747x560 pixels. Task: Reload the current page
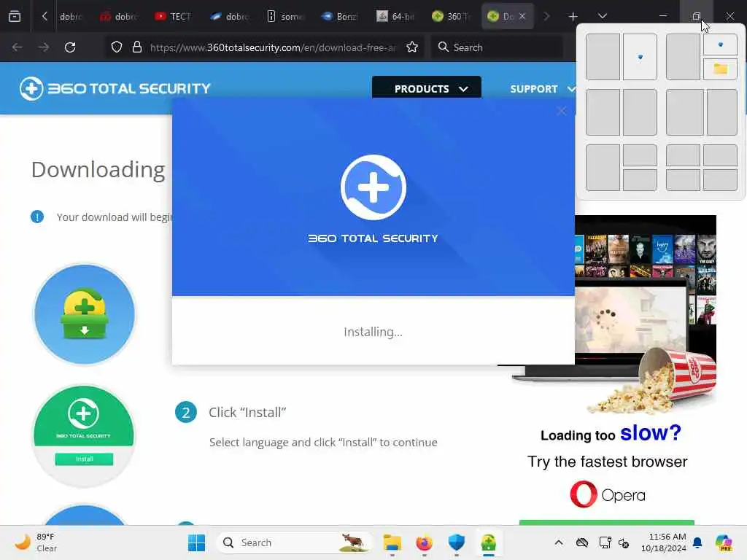[x=70, y=47]
